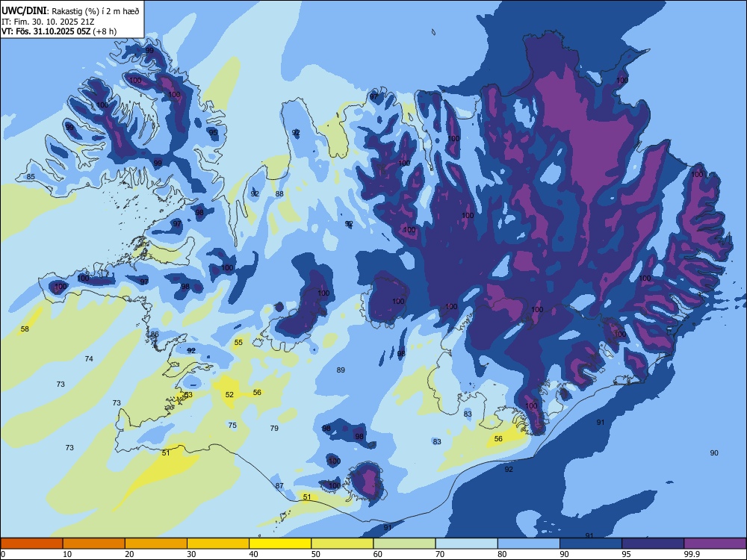Screen dimensions: 747x560
Task: Click the legend scale label '60'
Action: point(378,554)
